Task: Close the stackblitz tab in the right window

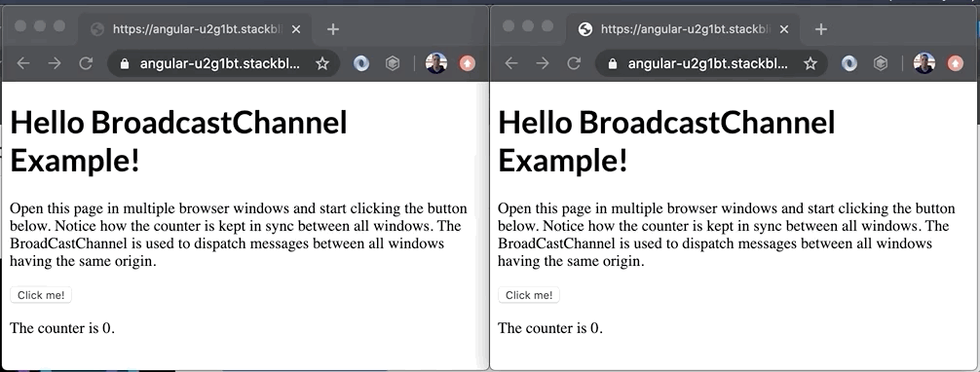Action: tap(784, 29)
